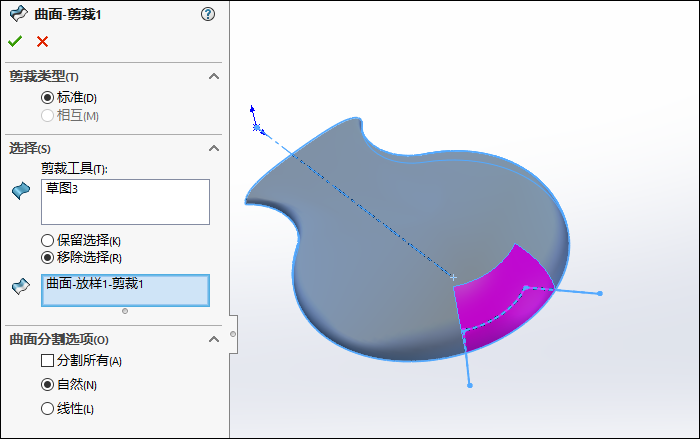Image resolution: width=700 pixels, height=439 pixels.
Task: Click the 剪裁工具(T): label
Action: tap(74, 168)
